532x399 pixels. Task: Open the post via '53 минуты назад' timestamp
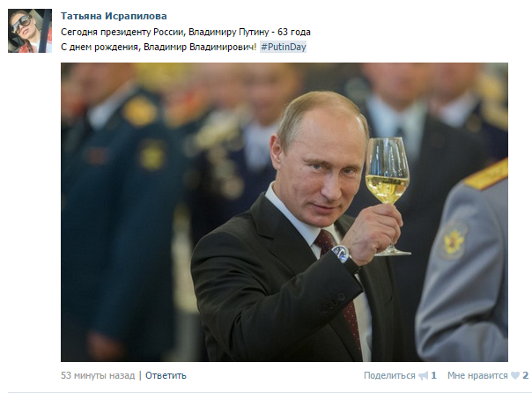(98, 375)
